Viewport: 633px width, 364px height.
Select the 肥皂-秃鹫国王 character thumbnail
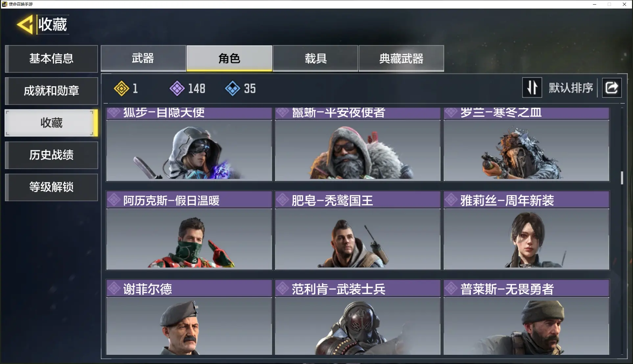[x=358, y=239]
